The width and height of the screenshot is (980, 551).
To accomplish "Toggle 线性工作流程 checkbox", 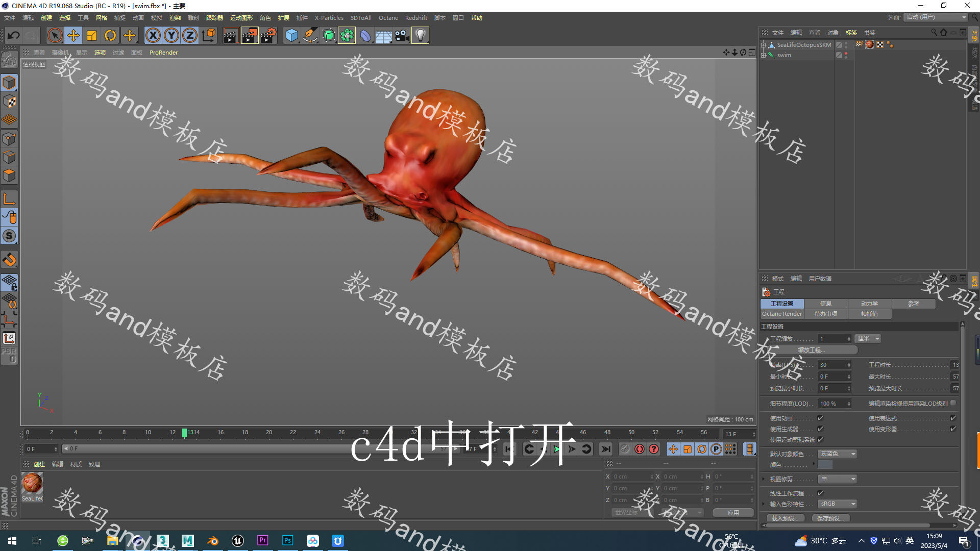I will pyautogui.click(x=820, y=493).
